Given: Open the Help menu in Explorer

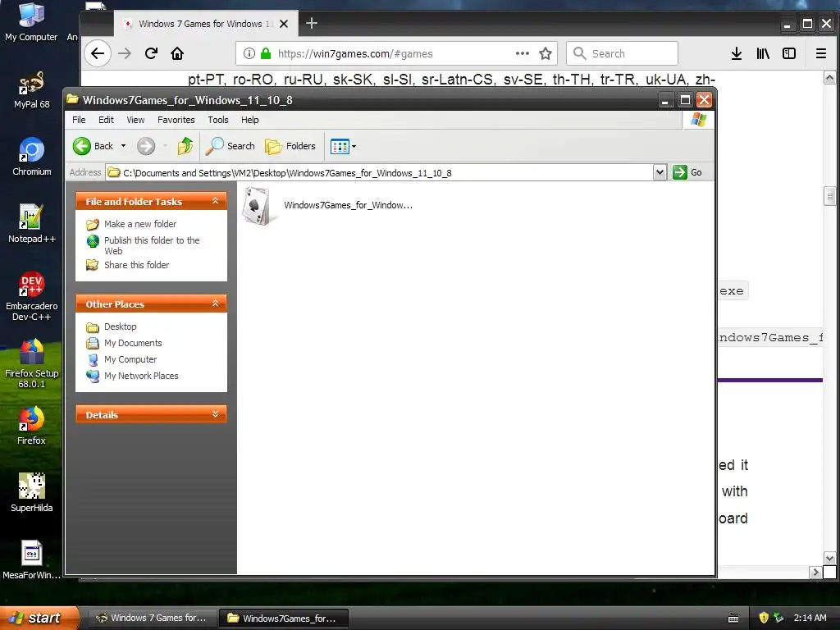Looking at the screenshot, I should coord(249,120).
